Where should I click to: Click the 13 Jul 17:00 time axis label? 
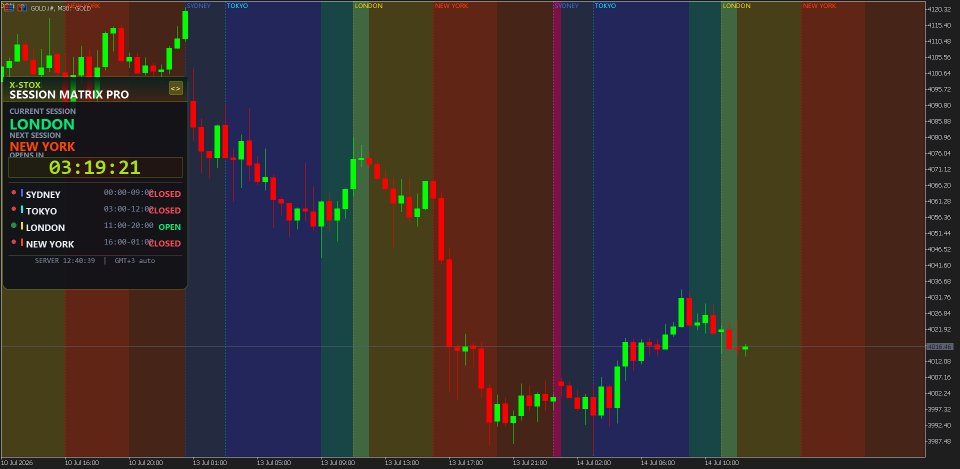465,462
